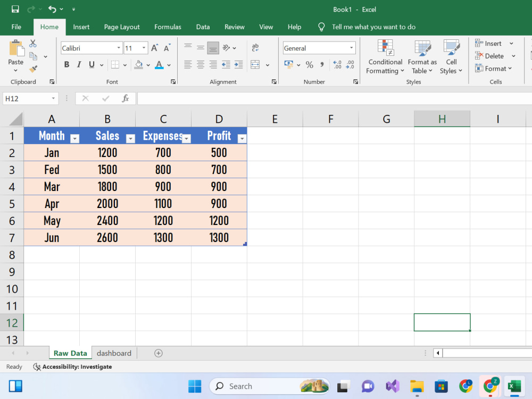Click Conditional Formatting button
Screen dimensions: 532x399
[385, 57]
